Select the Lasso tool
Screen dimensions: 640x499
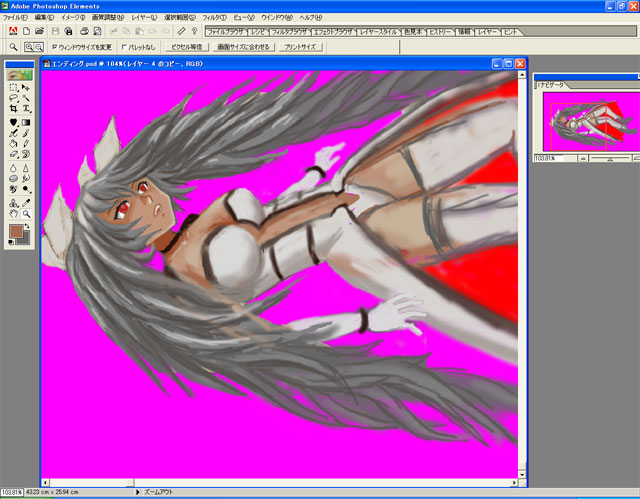[13, 98]
